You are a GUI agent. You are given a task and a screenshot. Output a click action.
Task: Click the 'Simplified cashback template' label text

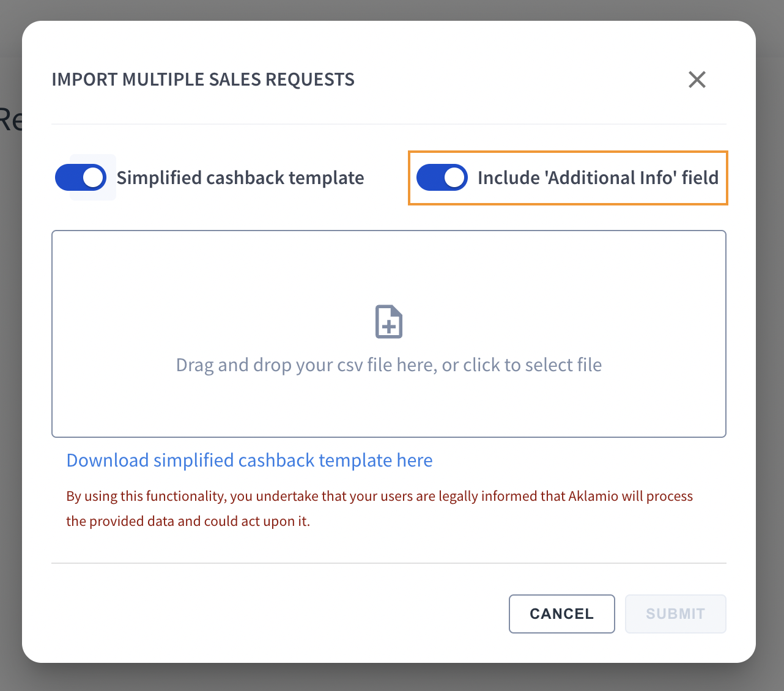(240, 178)
